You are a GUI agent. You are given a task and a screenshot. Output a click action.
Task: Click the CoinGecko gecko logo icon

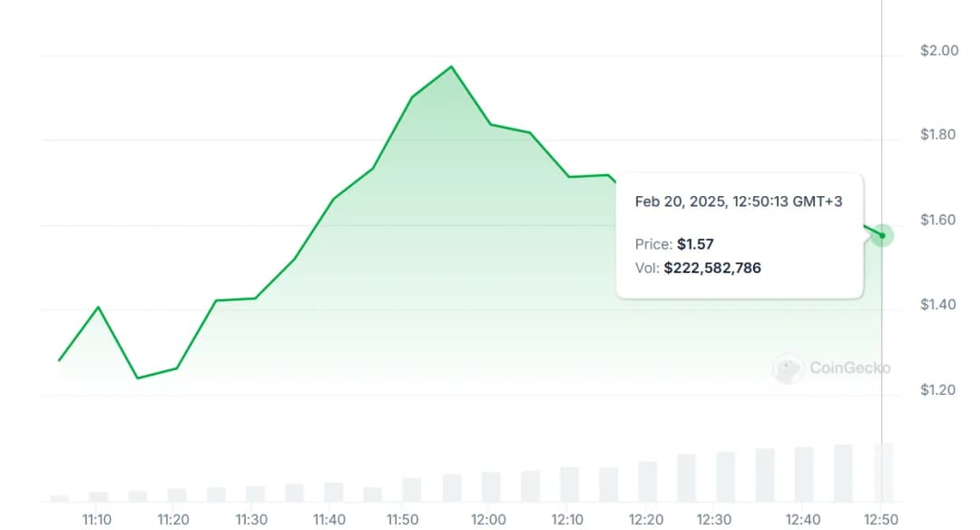coord(788,368)
